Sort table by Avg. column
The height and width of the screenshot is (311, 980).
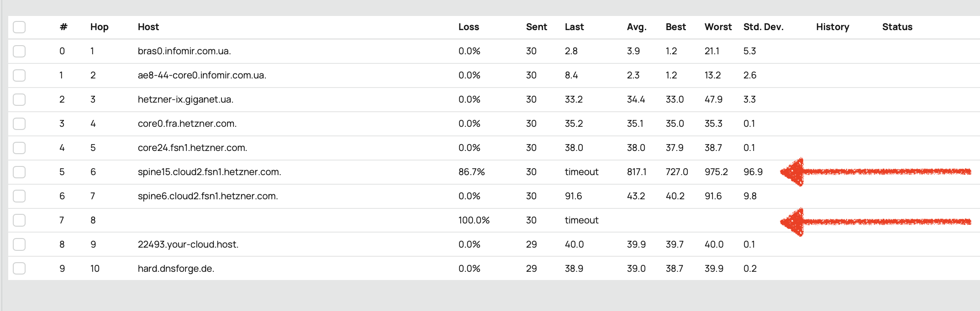pos(637,27)
